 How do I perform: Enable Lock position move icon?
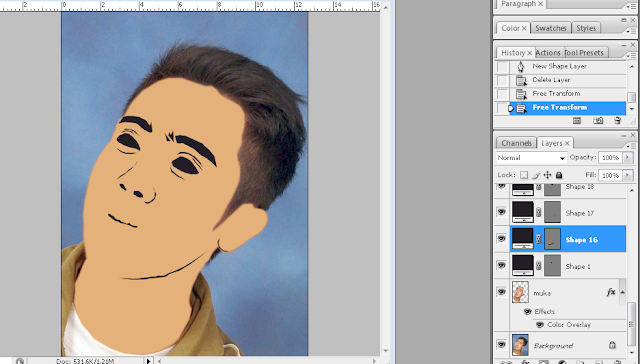pos(547,175)
